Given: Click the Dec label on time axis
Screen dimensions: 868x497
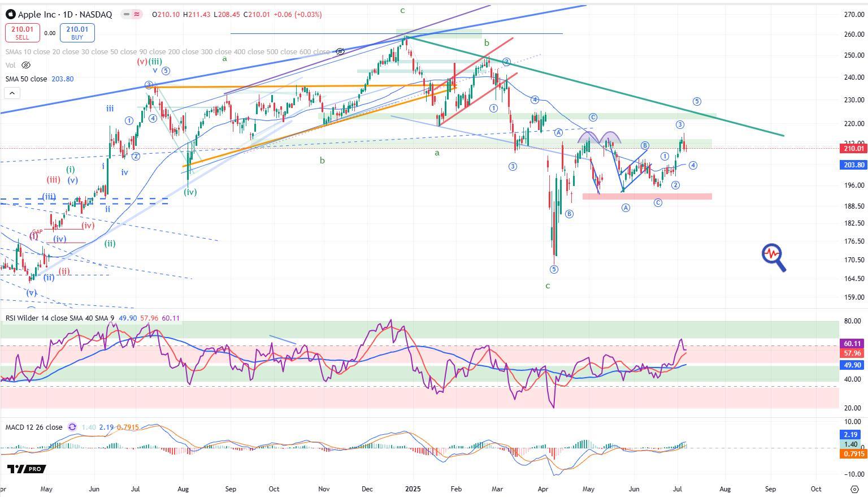Looking at the screenshot, I should [x=367, y=489].
